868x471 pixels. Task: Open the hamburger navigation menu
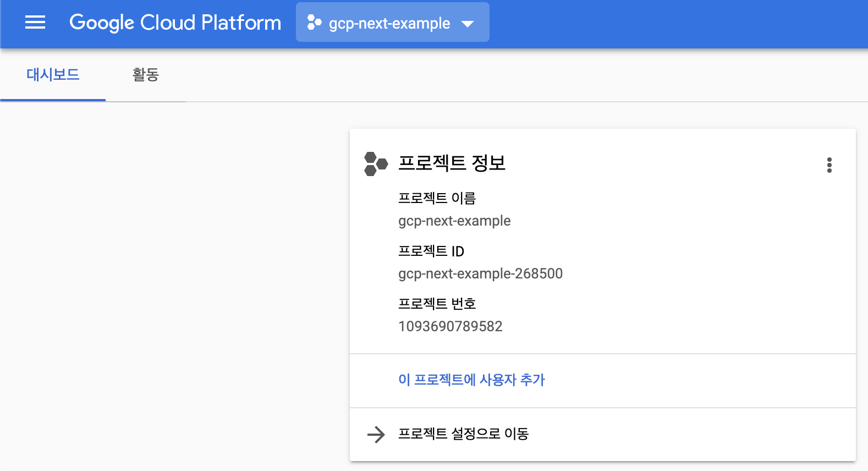pyautogui.click(x=35, y=23)
